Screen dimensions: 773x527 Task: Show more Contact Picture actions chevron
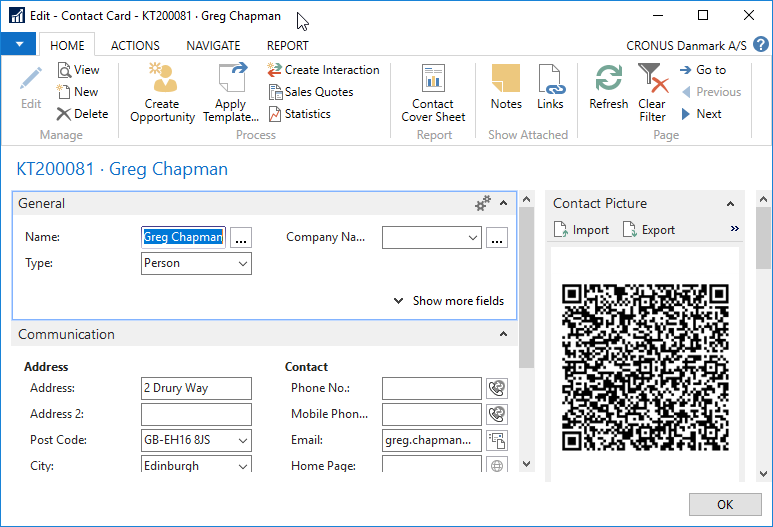pyautogui.click(x=735, y=229)
